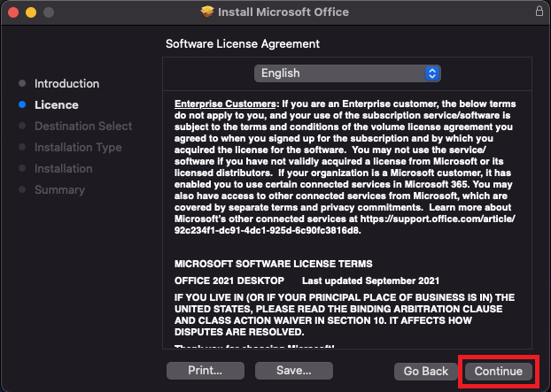Viewport: 551px width, 392px height.
Task: Minimize the installer with yellow button
Action: [31, 12]
